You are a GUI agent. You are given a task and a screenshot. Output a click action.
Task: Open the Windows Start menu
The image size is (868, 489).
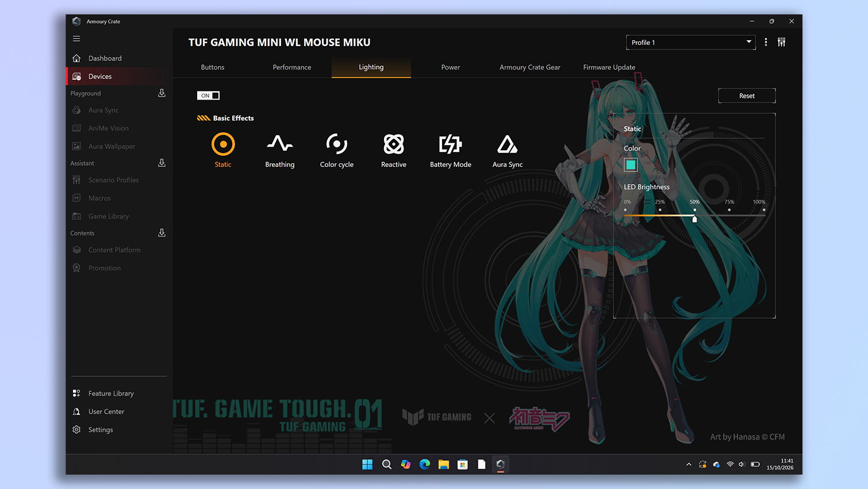(x=367, y=464)
